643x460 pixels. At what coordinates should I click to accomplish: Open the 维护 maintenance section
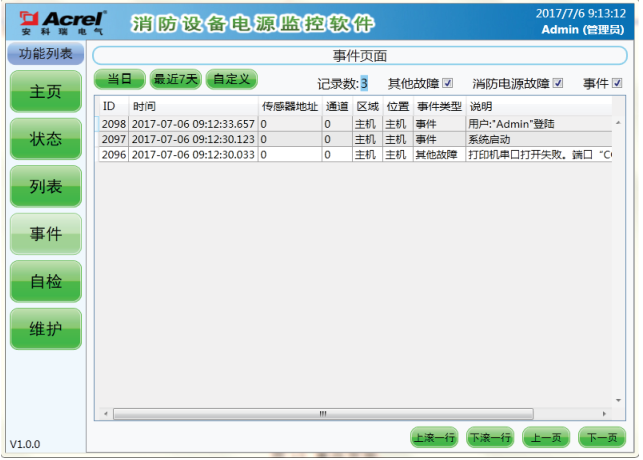[x=45, y=329]
